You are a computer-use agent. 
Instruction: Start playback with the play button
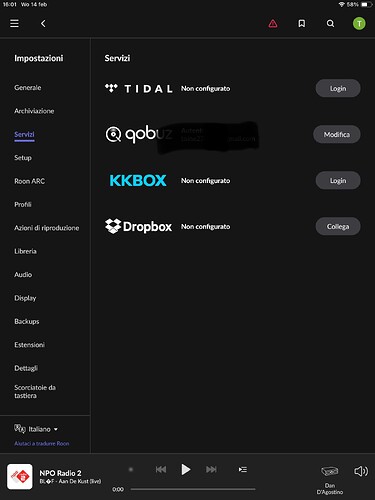coord(186,469)
